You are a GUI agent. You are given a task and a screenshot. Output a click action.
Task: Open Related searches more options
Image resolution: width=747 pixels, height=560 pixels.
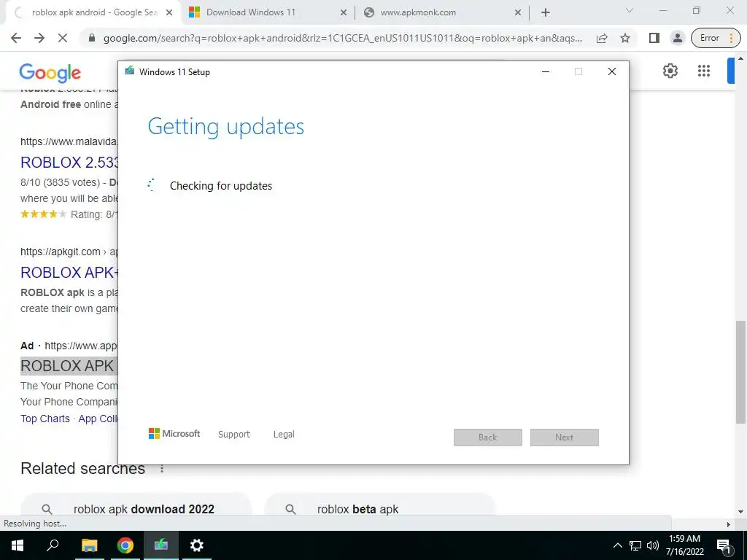[x=162, y=469]
